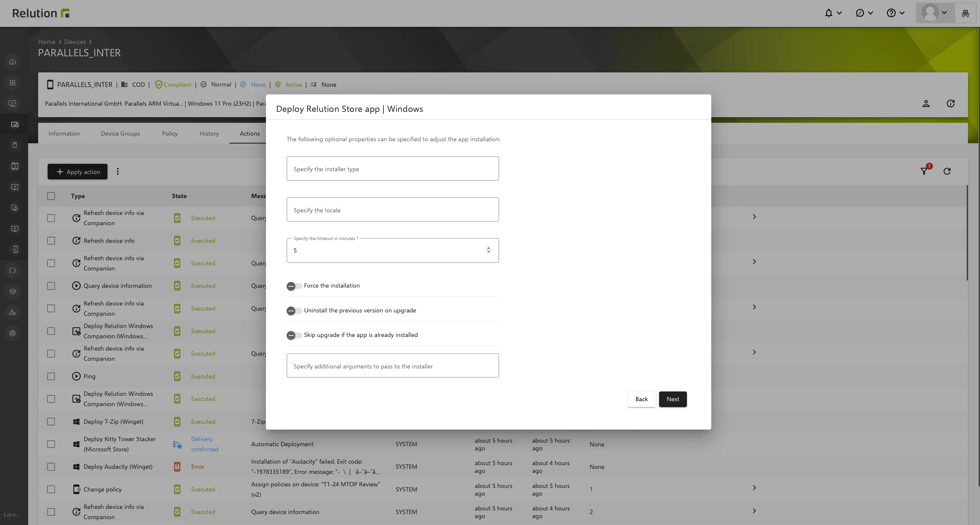Click the settings gear in sidebar
This screenshot has height=525, width=980.
[x=13, y=333]
